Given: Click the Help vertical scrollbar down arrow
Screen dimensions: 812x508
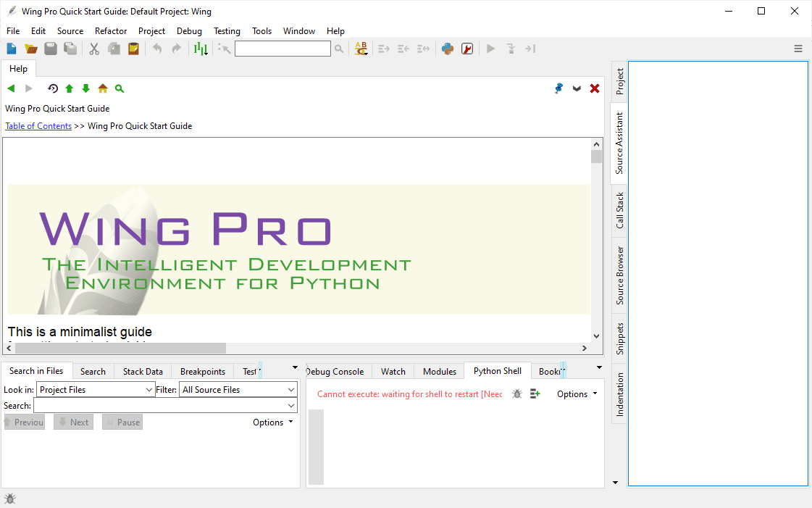Looking at the screenshot, I should pos(597,336).
